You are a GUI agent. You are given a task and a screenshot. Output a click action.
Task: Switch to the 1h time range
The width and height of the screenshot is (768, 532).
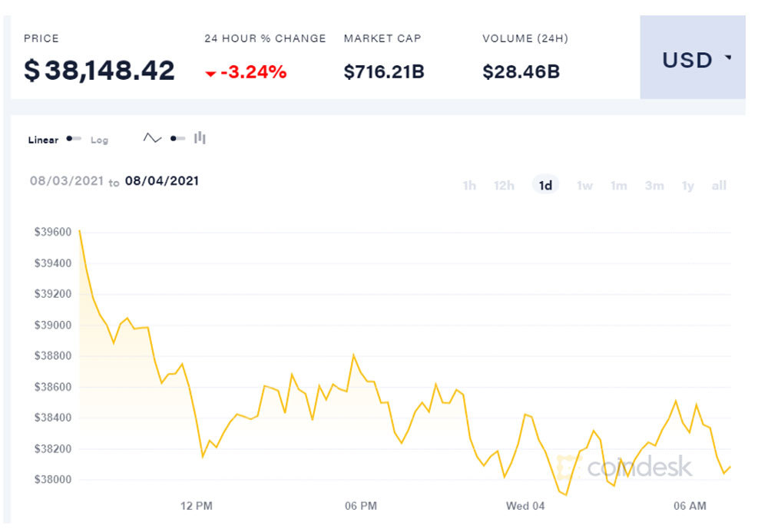(469, 186)
